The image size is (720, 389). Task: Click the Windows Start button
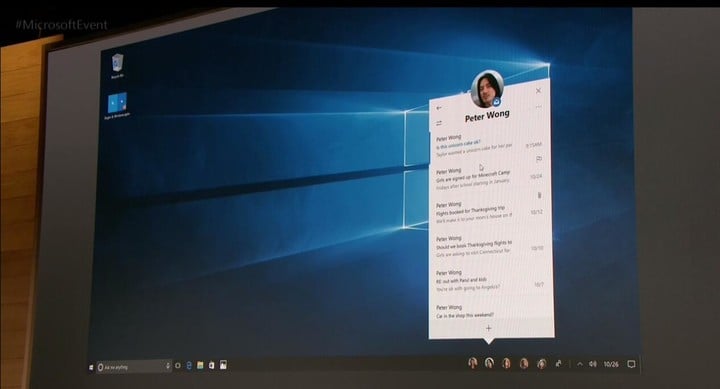(91, 367)
